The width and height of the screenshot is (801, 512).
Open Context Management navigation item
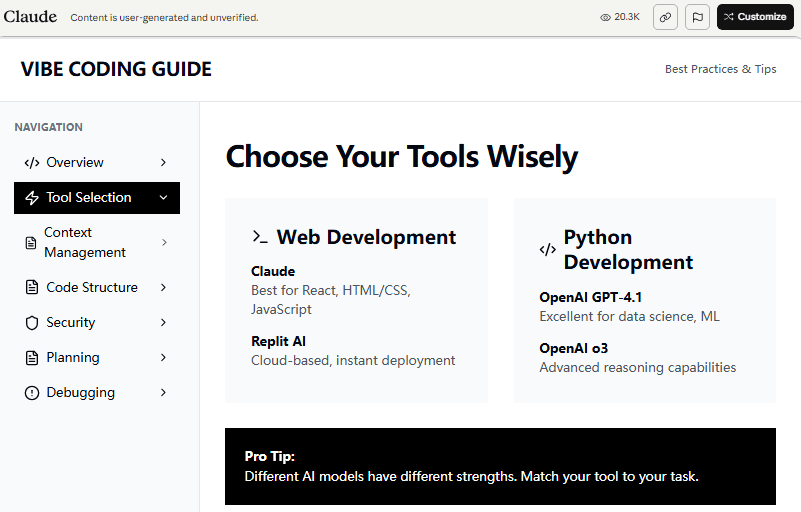click(97, 243)
